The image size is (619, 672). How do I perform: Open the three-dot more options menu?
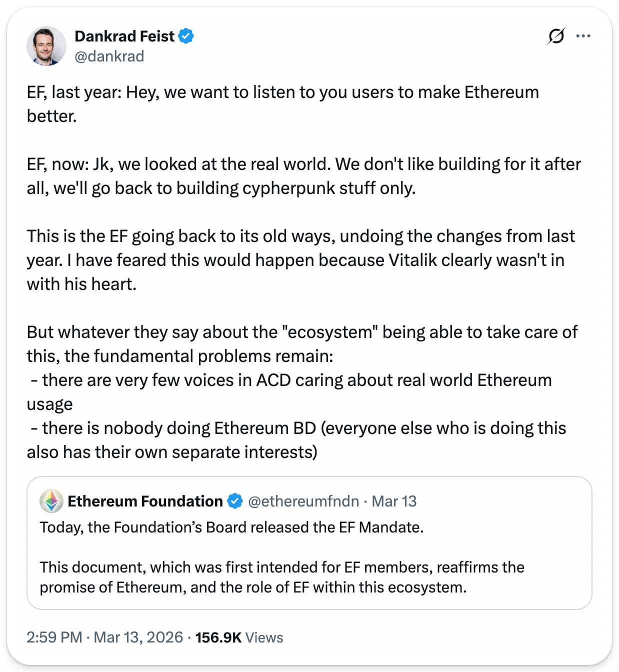(x=583, y=36)
